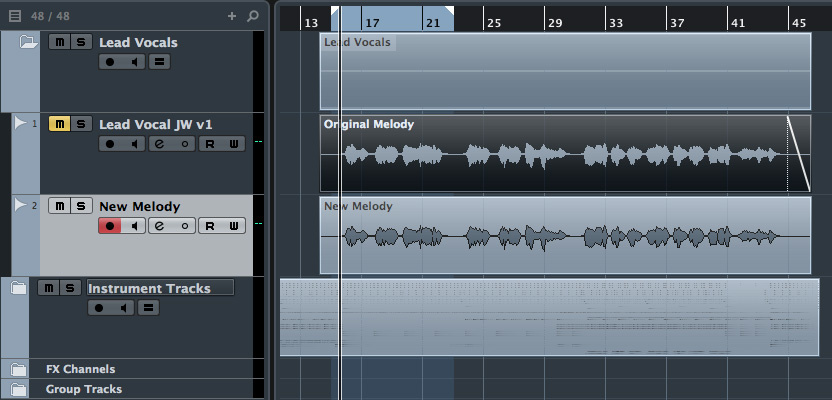Viewport: 832px width, 400px height.
Task: Expand the Instrument Tracks folder icon
Action: coord(19,288)
